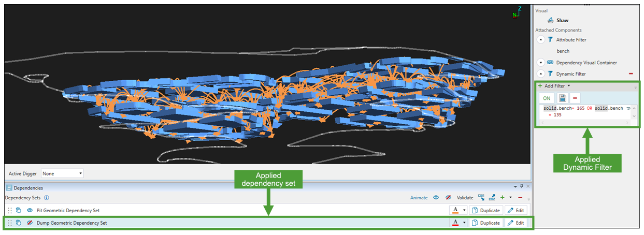Viewport: 644px width, 235px height.
Task: Remove the Dynamic Filter with the red minus beside it
Action: (631, 74)
